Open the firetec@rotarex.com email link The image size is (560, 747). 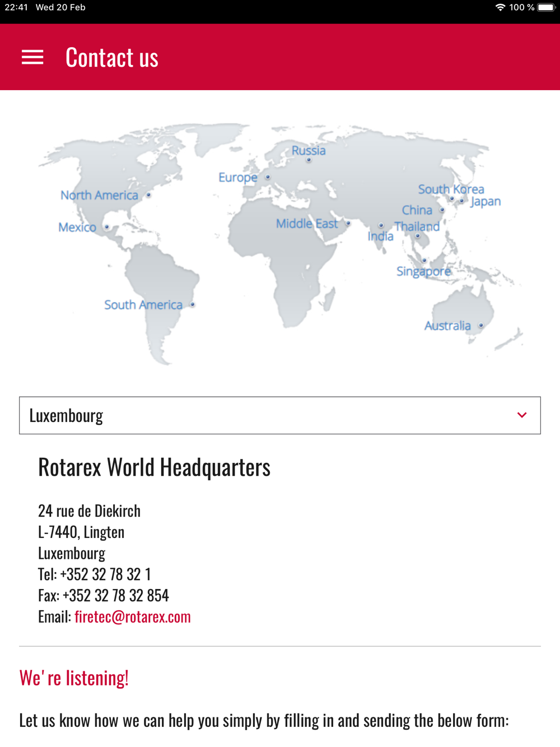pos(132,616)
